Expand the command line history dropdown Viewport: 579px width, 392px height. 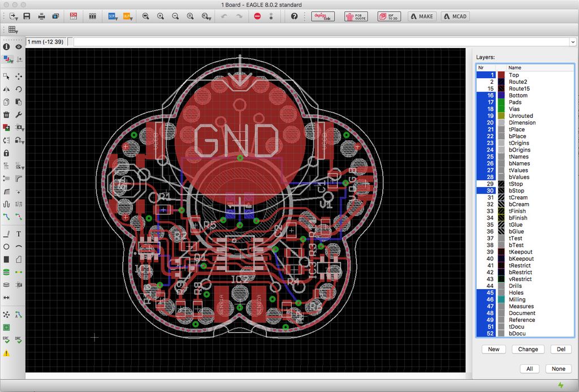click(573, 42)
